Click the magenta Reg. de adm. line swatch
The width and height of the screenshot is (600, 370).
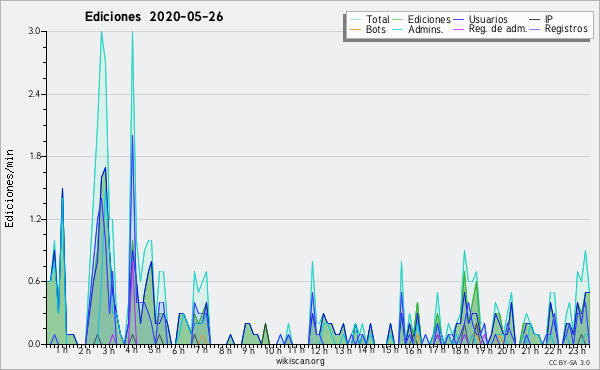(458, 29)
